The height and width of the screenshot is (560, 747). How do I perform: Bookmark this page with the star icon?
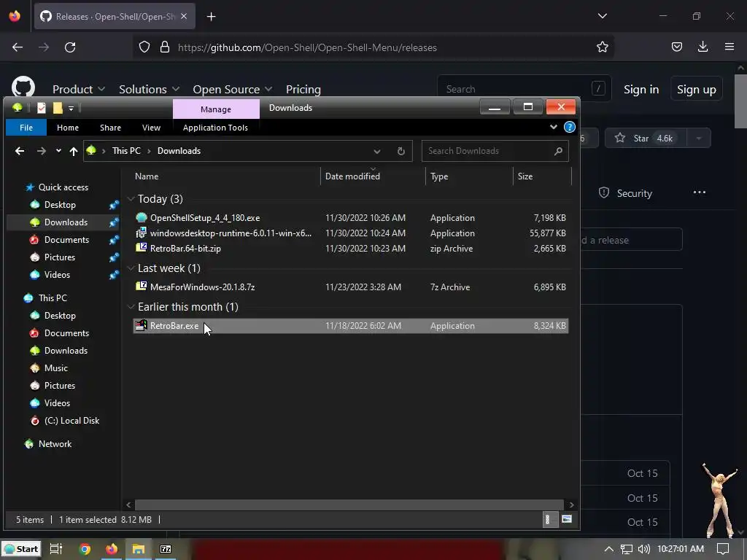pyautogui.click(x=602, y=47)
